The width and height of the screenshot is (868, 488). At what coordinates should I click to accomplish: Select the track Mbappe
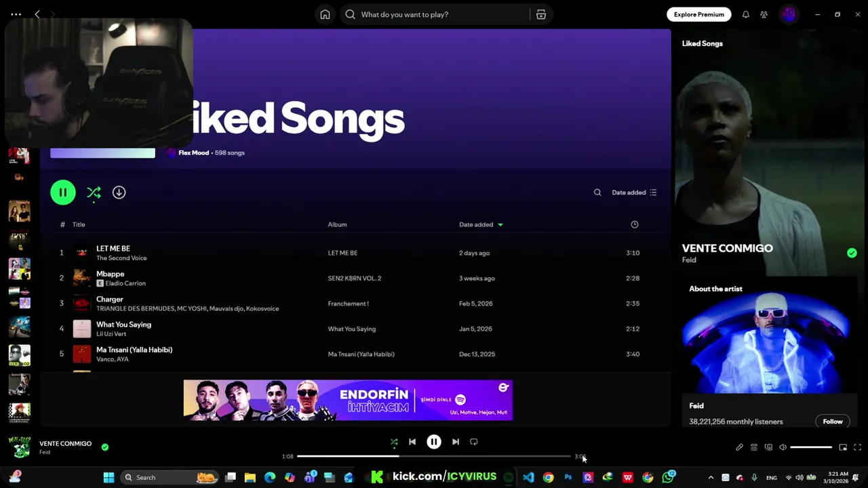point(110,274)
